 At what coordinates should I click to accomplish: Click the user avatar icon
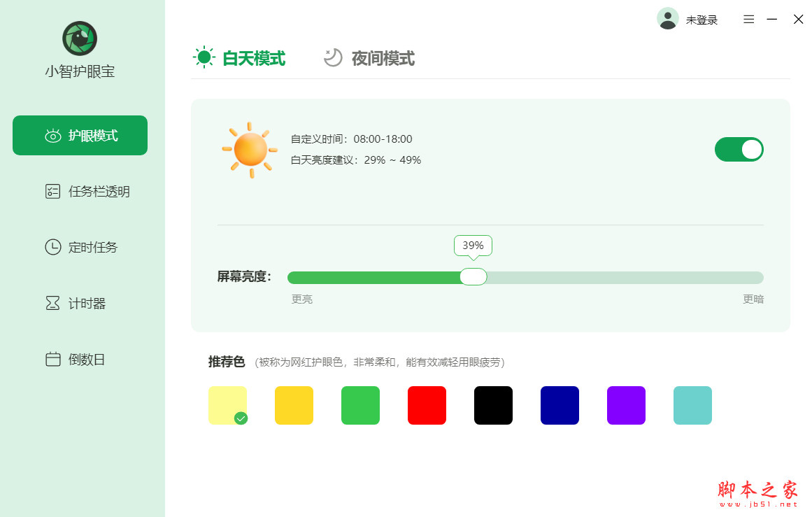coord(668,19)
